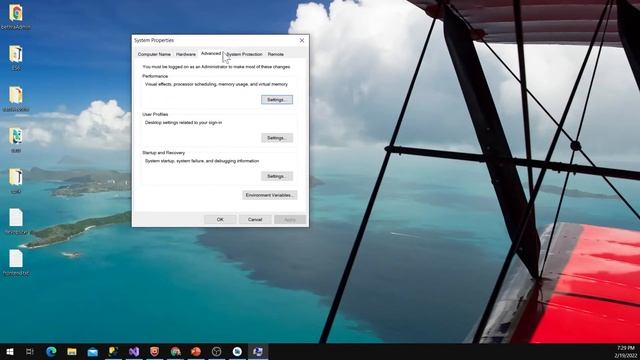Open the Mail app on the taskbar
Image resolution: width=640 pixels, height=360 pixels.
pyautogui.click(x=93, y=351)
